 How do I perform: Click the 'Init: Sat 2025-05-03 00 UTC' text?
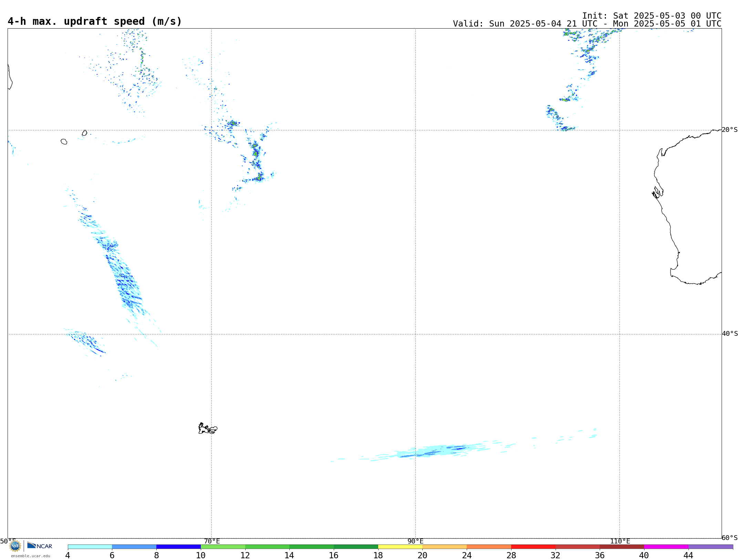[x=652, y=16]
